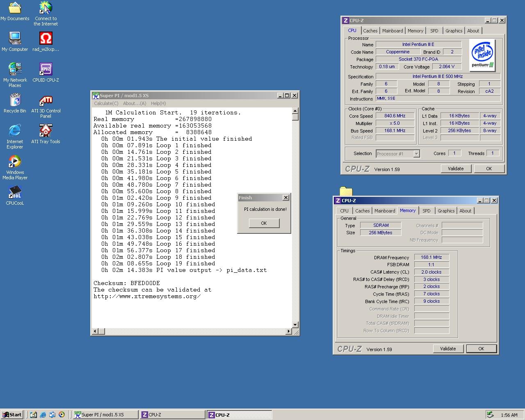Screen dimensions: 525x420
Task: Switch to Caches tab in upper CPU-Z window
Action: click(370, 31)
